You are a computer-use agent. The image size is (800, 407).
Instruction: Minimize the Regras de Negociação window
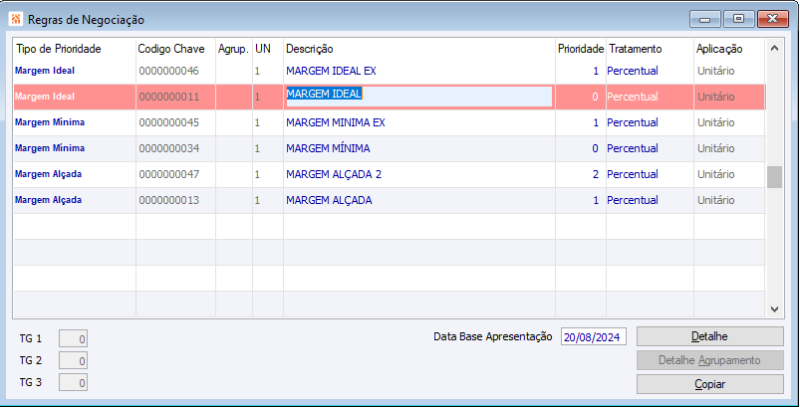(705, 19)
